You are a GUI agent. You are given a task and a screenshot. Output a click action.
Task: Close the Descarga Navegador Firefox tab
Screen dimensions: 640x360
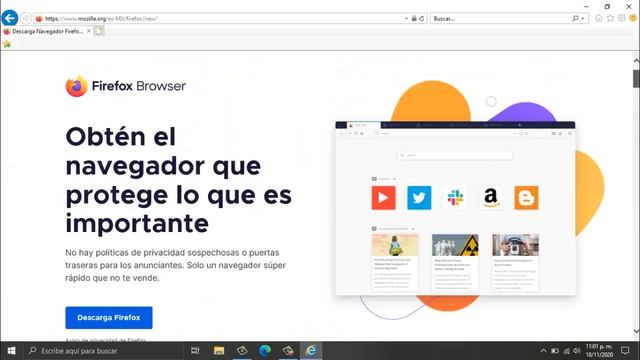[x=89, y=31]
